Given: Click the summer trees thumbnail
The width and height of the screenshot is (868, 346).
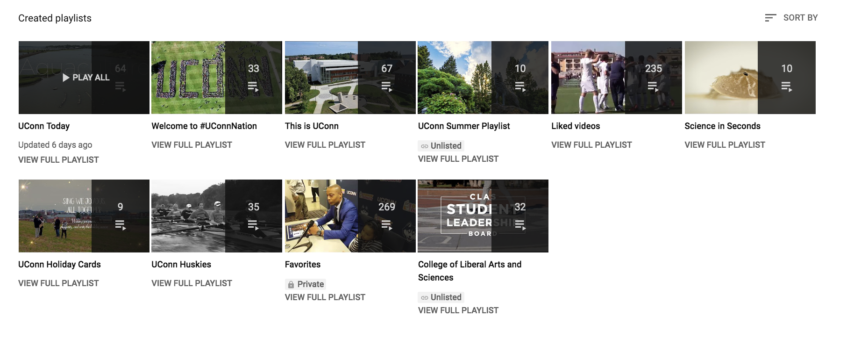Looking at the screenshot, I should [x=483, y=78].
